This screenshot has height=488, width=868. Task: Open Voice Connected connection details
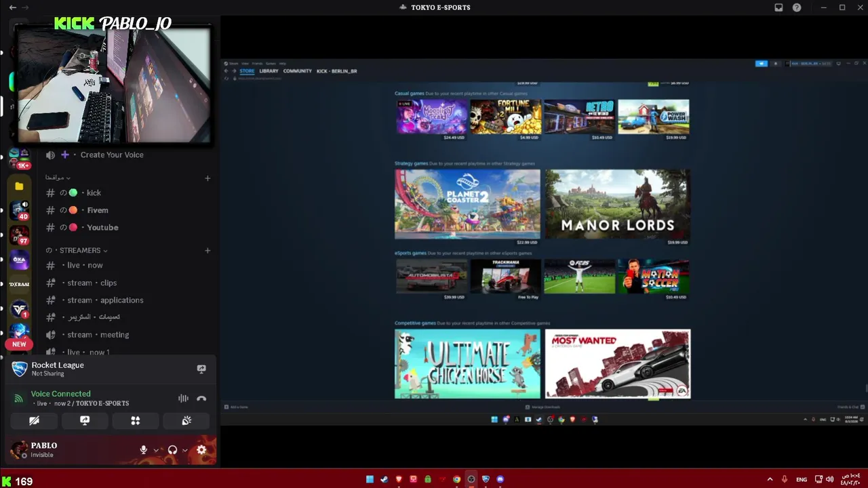click(x=60, y=394)
